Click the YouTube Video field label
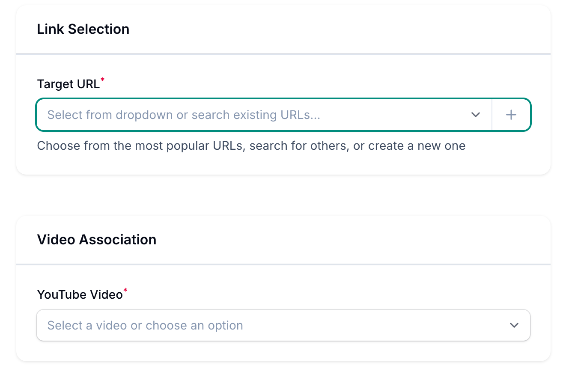 tap(80, 295)
